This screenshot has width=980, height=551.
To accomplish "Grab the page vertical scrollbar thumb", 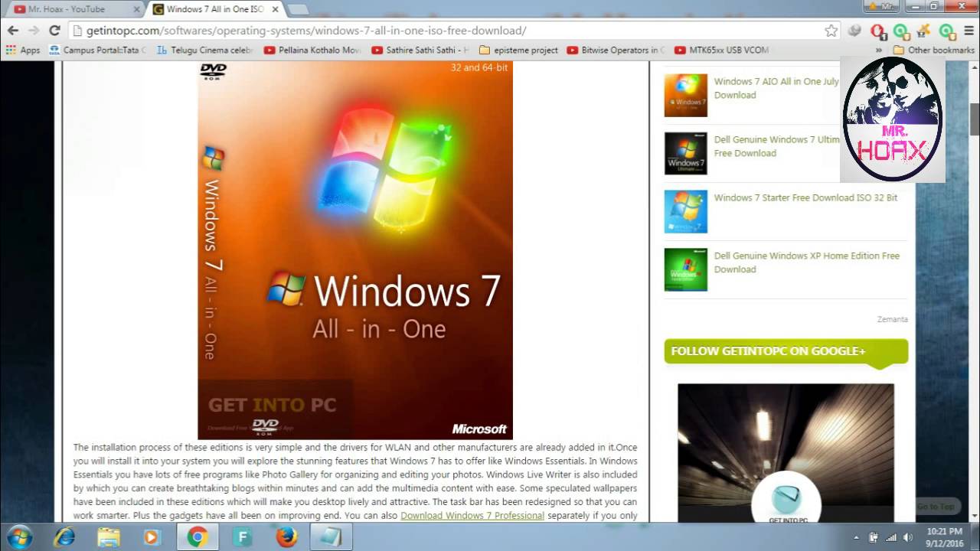I will 975,118.
